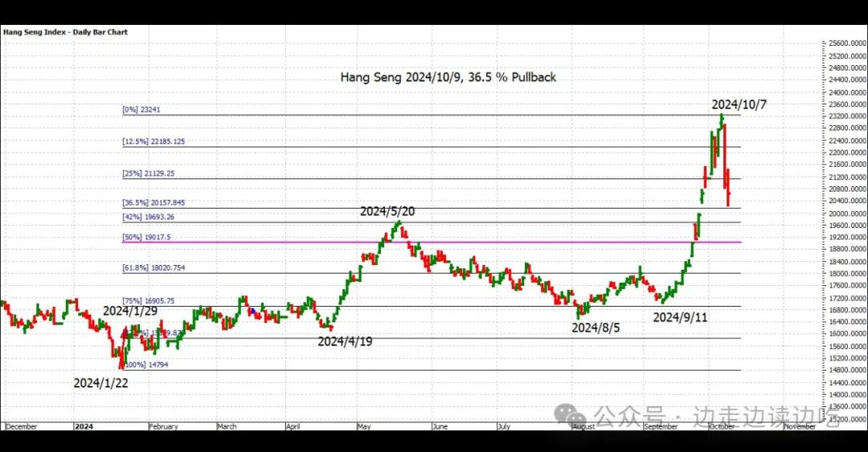This screenshot has width=868, height=452.
Task: Click the 2024/1/29 date annotation
Action: 130,311
